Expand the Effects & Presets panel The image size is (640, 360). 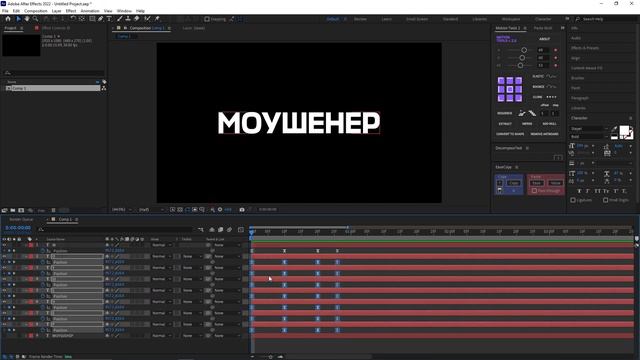click(x=584, y=48)
